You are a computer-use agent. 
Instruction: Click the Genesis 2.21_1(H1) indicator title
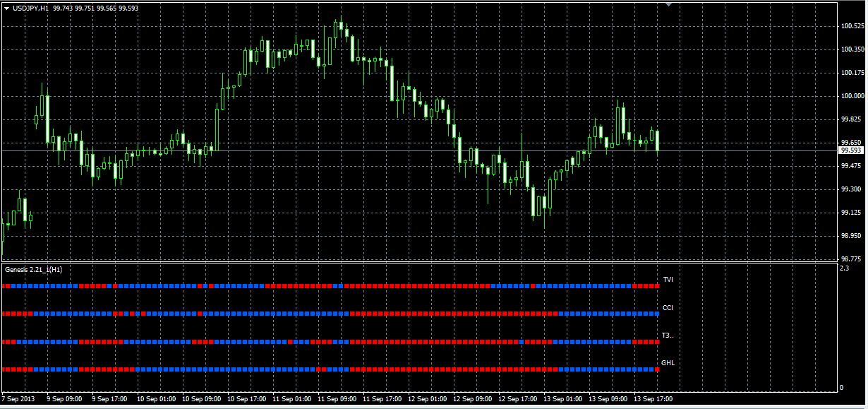(x=33, y=270)
